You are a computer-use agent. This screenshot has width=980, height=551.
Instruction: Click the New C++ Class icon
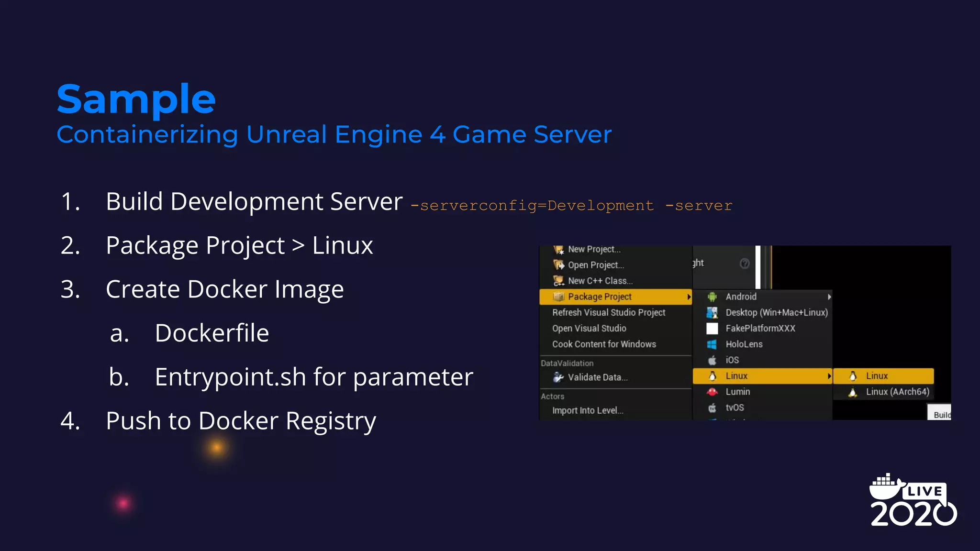pos(558,281)
